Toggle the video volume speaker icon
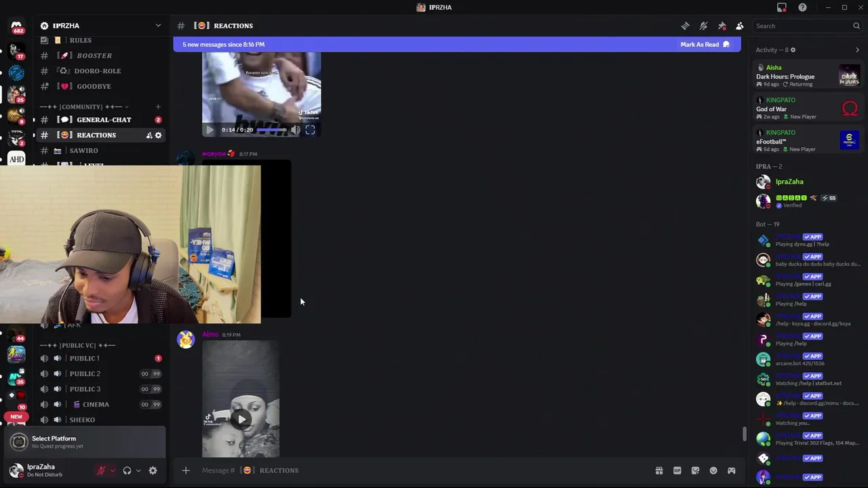This screenshot has height=488, width=868. pyautogui.click(x=296, y=129)
